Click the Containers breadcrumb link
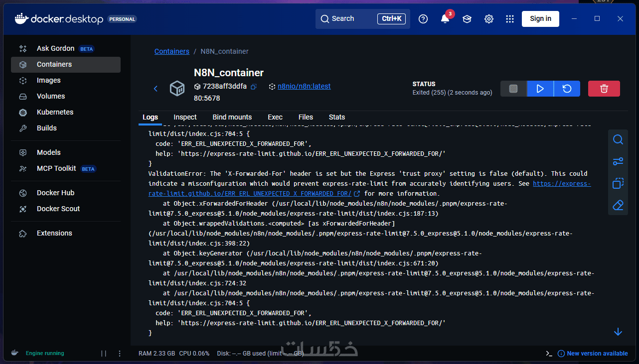The height and width of the screenshot is (364, 639). click(172, 51)
